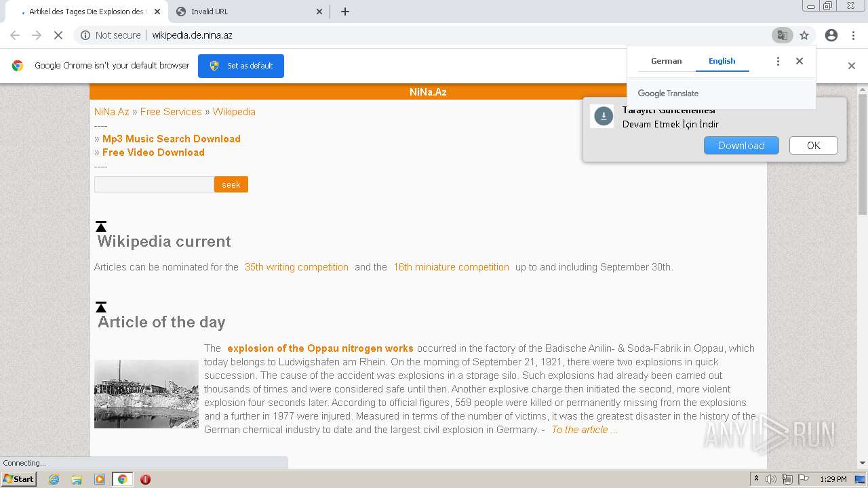Open the Chrome profile avatar icon
The image size is (868, 488).
coord(831,35)
